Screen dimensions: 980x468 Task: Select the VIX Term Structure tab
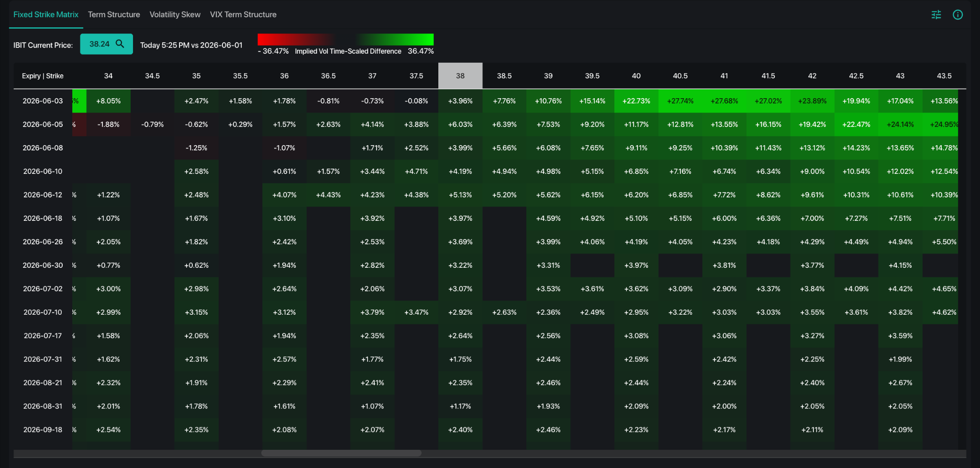pos(243,14)
